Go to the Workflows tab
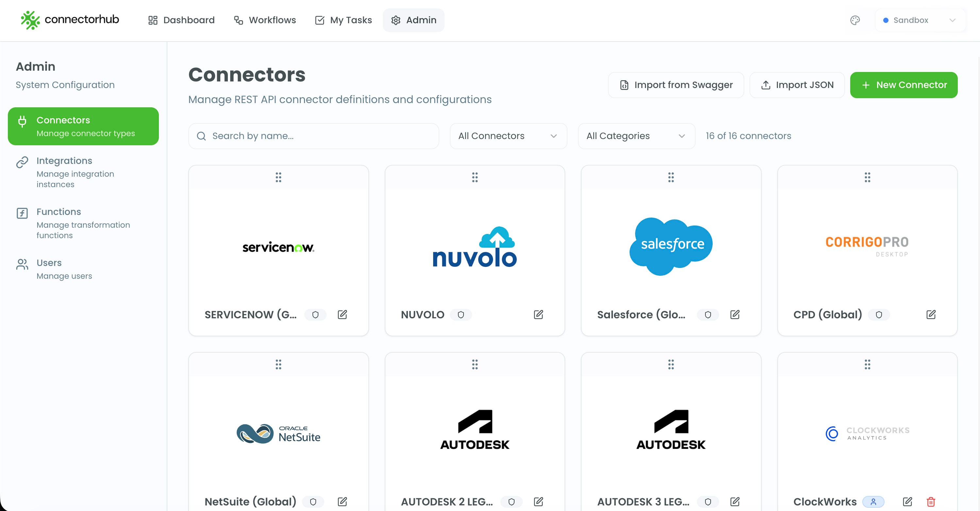The height and width of the screenshot is (511, 980). [265, 20]
